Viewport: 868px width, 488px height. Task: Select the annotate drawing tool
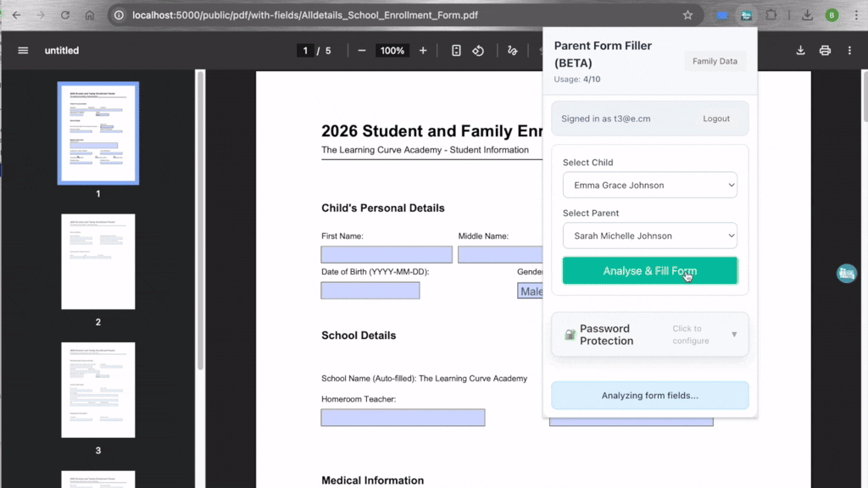click(512, 50)
